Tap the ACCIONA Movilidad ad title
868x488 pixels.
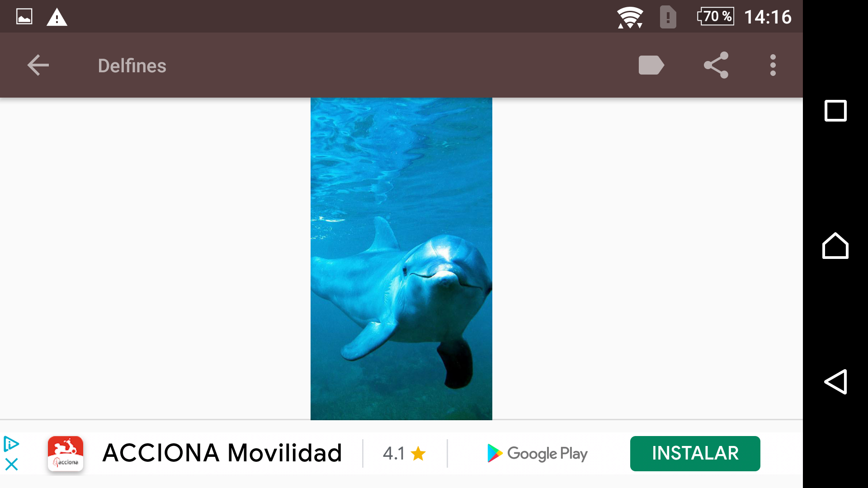point(222,453)
